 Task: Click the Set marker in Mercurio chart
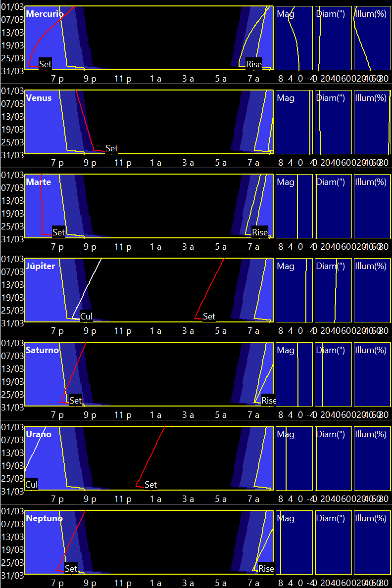tap(45, 64)
